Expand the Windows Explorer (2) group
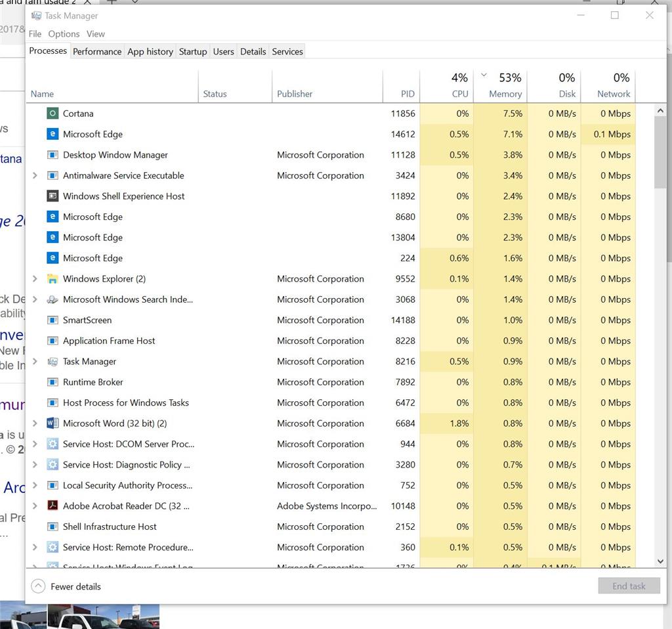Viewport: 672px width, 629px height. [35, 278]
